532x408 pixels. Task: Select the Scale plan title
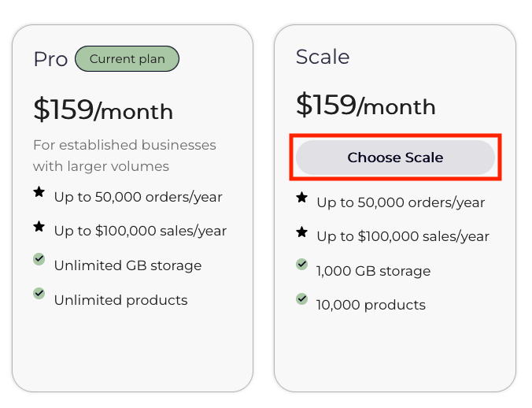(x=323, y=57)
